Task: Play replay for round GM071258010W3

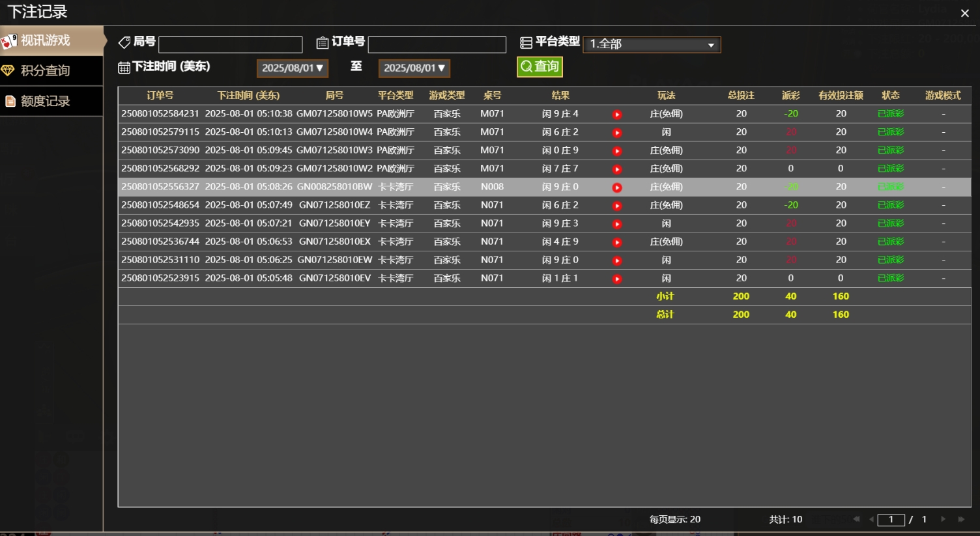Action: pos(616,151)
